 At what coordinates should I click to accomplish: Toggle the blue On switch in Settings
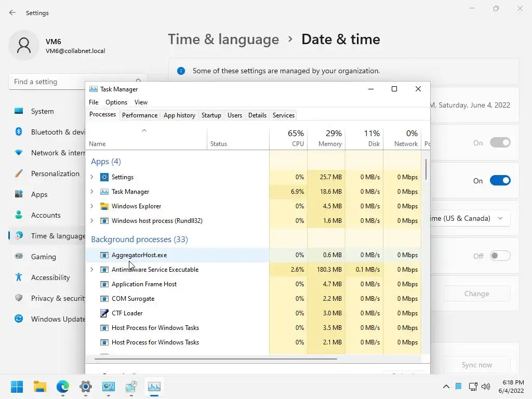click(x=500, y=180)
